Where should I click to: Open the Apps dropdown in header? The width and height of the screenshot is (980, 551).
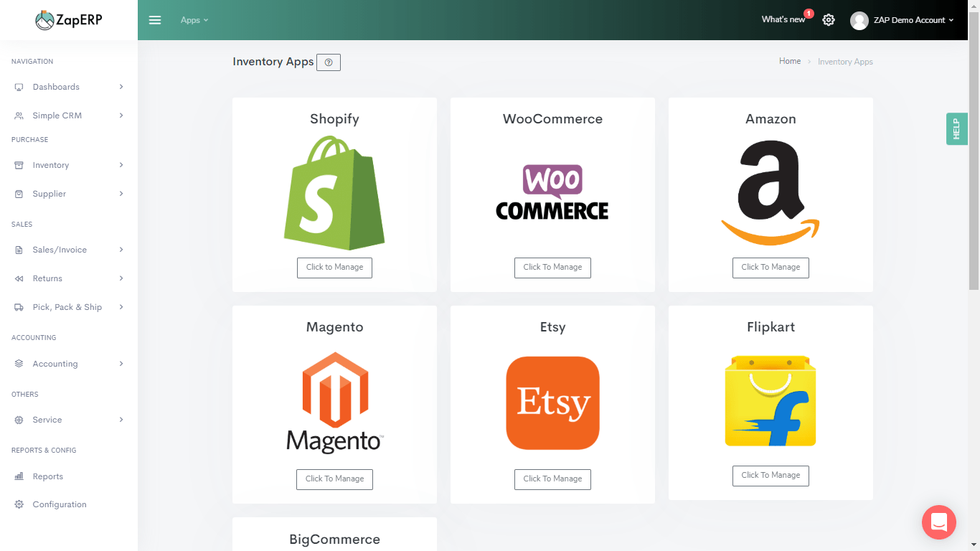tap(194, 20)
